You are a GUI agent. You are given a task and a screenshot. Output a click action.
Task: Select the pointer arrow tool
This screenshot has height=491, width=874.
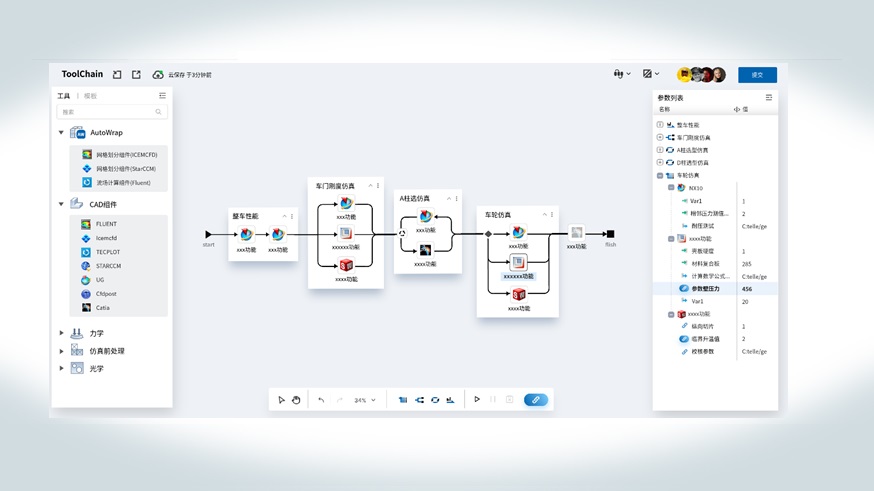pos(282,400)
